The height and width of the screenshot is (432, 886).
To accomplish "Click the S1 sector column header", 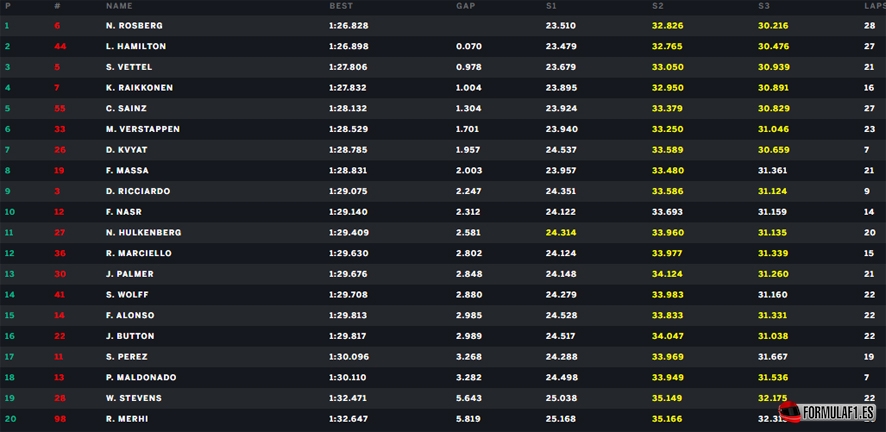I will (x=551, y=6).
